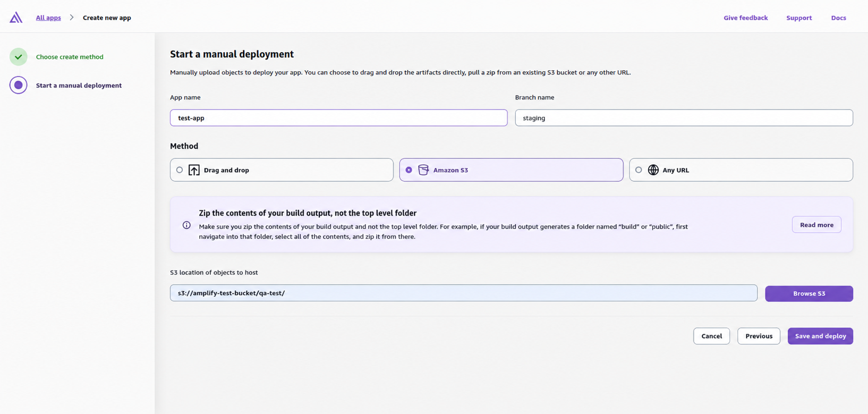Image resolution: width=868 pixels, height=414 pixels.
Task: Click Save and deploy button
Action: pyautogui.click(x=820, y=336)
